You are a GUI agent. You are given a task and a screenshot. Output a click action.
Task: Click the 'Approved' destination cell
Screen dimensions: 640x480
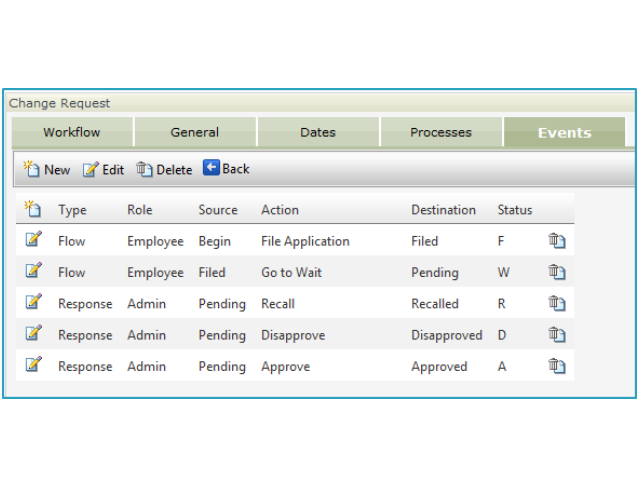pyautogui.click(x=439, y=367)
